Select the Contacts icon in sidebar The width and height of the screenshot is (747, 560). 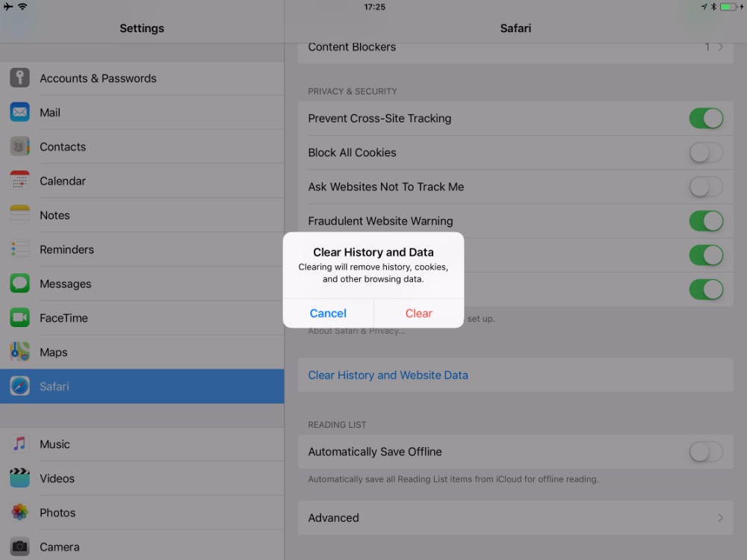19,146
